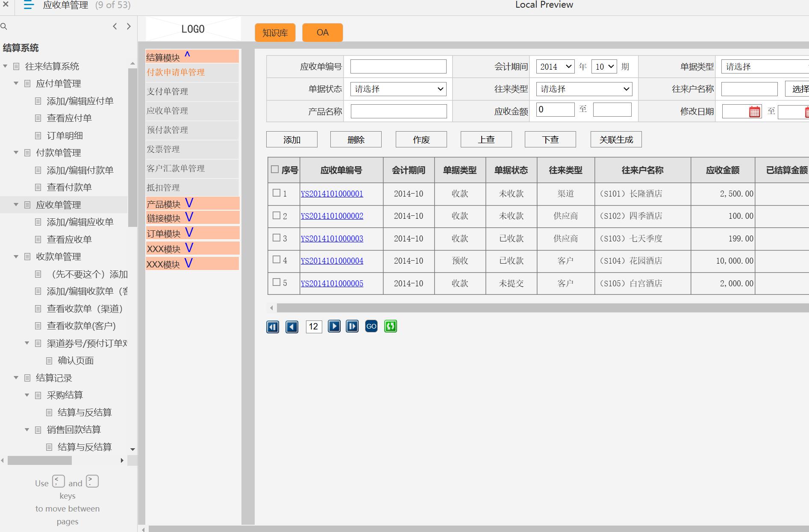The width and height of the screenshot is (809, 532).
Task: Click the 添加 button
Action: [292, 140]
